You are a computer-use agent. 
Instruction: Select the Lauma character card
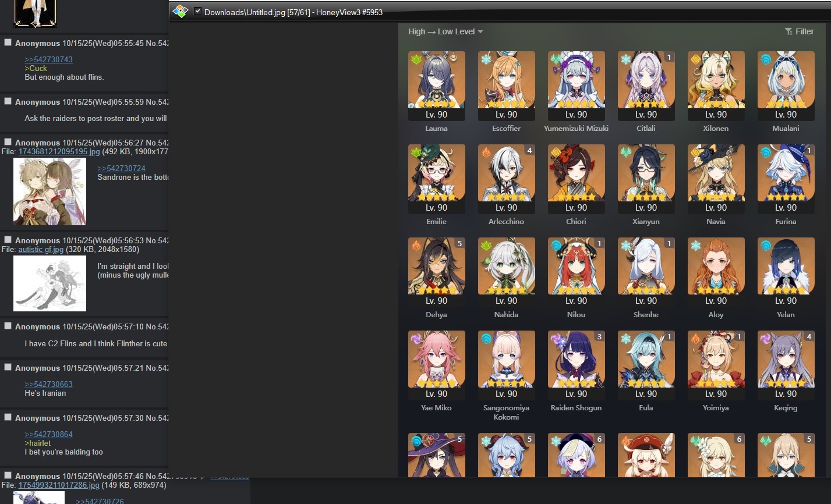tap(437, 86)
